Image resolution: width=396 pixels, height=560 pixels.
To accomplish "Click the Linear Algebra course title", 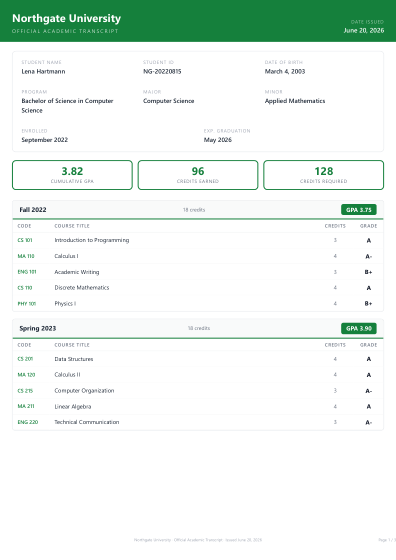I will (x=73, y=406).
